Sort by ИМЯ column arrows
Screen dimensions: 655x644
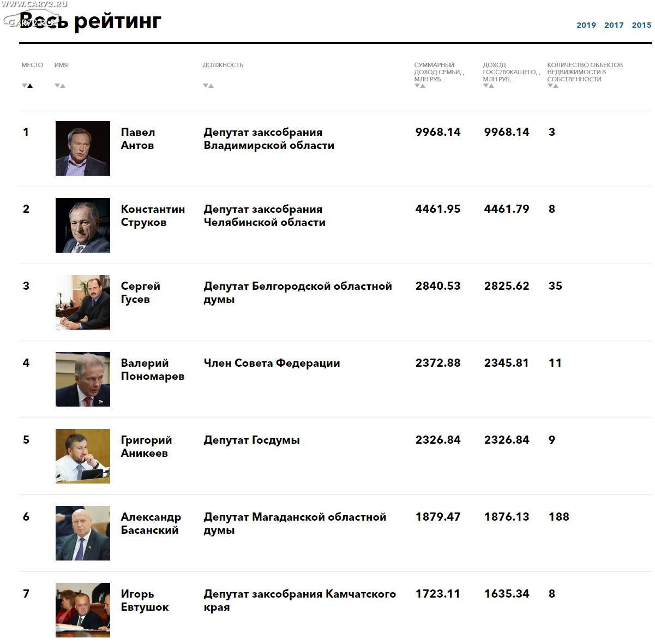[60, 86]
